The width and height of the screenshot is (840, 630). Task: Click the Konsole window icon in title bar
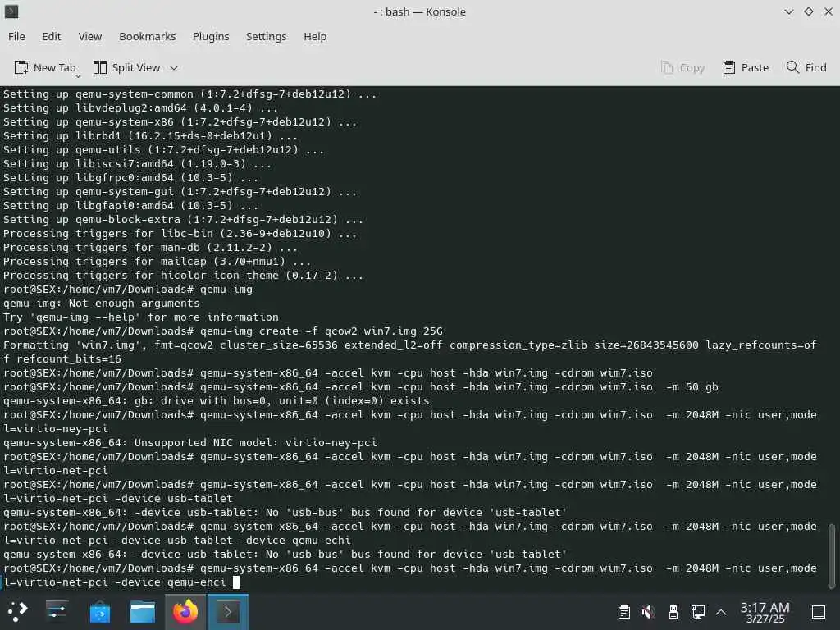point(11,11)
